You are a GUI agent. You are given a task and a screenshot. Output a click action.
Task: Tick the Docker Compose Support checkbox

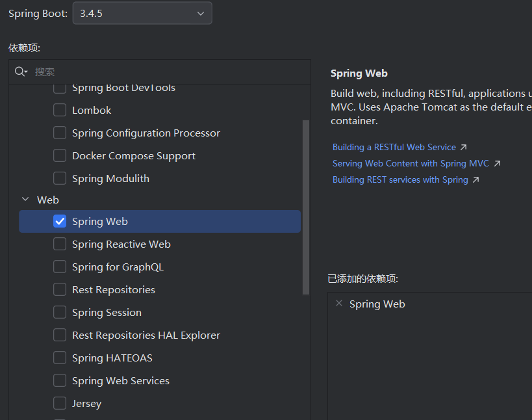60,155
